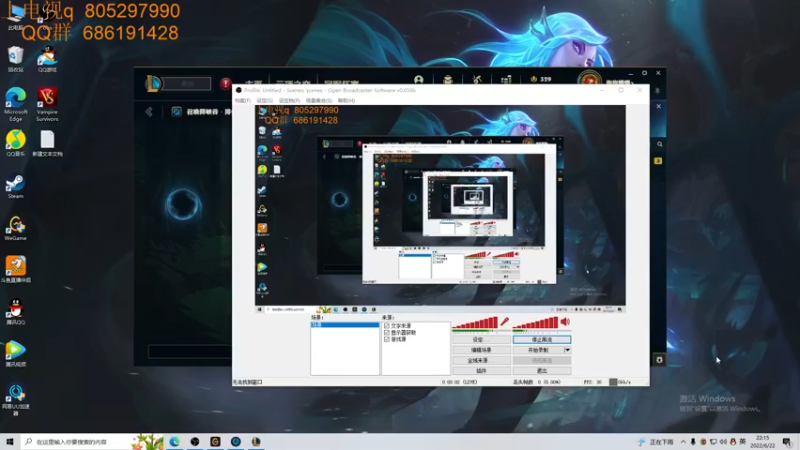Launch Steam from the desktop

tap(15, 186)
